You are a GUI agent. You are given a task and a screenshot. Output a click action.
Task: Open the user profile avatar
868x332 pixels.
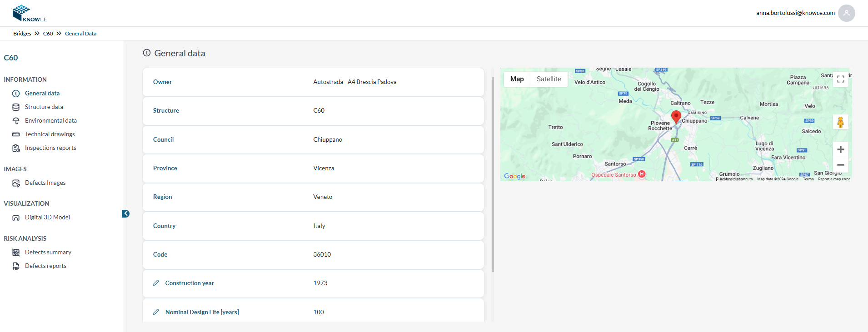click(846, 13)
